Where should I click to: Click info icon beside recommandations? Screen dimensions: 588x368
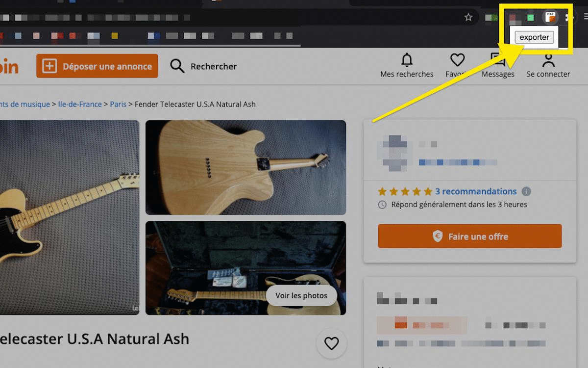click(526, 191)
